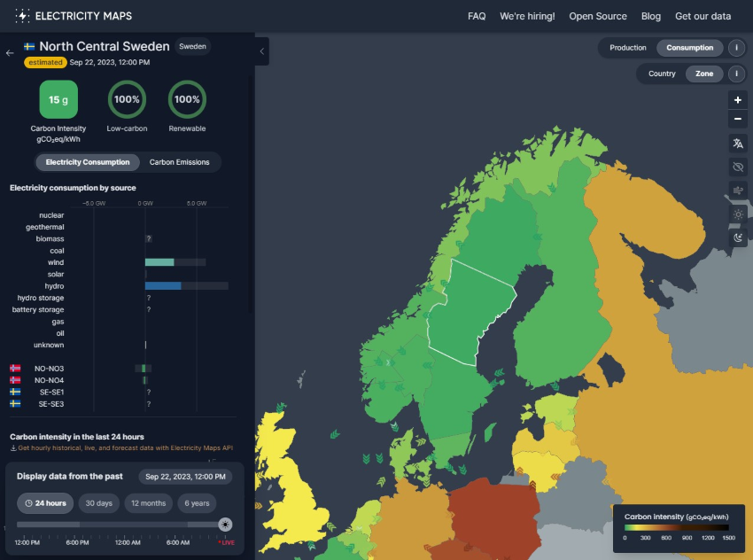Jump to the LIVE marker
The height and width of the screenshot is (560, 753).
pos(227,542)
